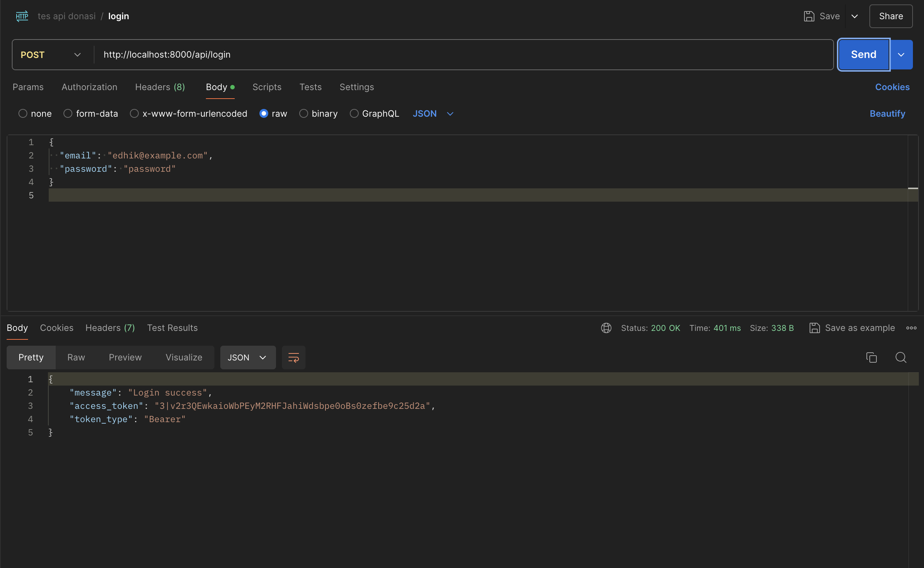The height and width of the screenshot is (568, 924).
Task: Switch response view to Raw
Action: pyautogui.click(x=76, y=357)
